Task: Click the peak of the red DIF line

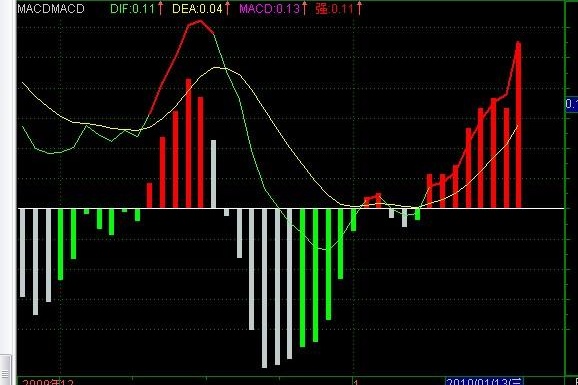Action: (200, 22)
